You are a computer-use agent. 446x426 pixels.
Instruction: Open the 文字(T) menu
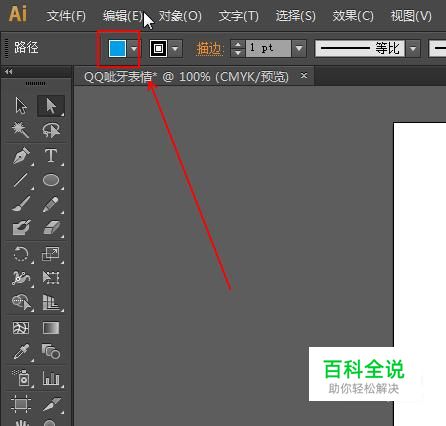point(239,16)
